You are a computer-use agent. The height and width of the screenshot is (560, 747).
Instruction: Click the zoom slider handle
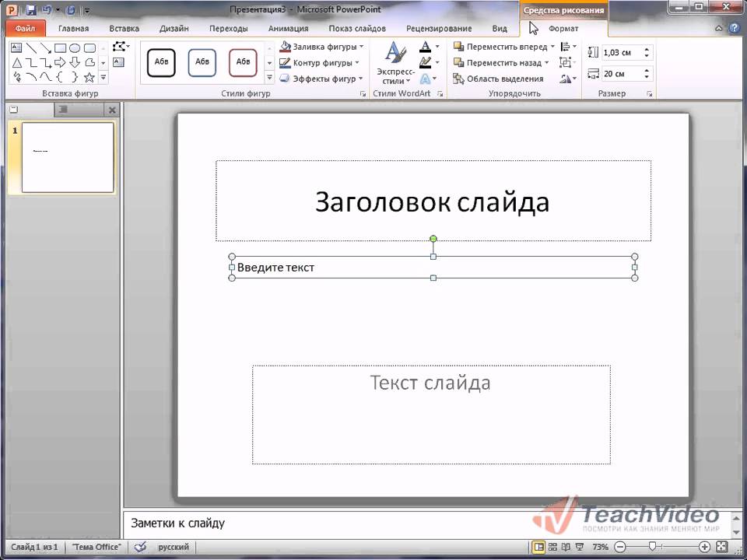[x=652, y=546]
